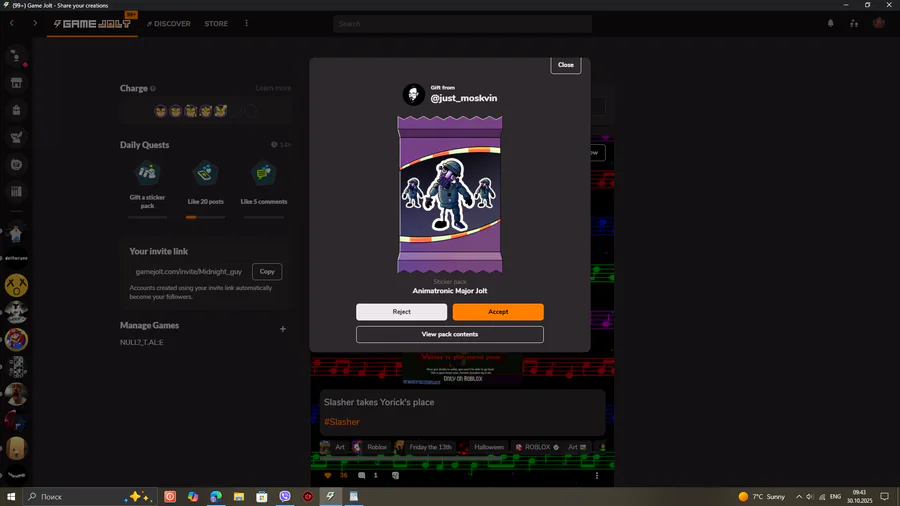Open the backpack sidebar icon
The height and width of the screenshot is (506, 900).
[16, 110]
